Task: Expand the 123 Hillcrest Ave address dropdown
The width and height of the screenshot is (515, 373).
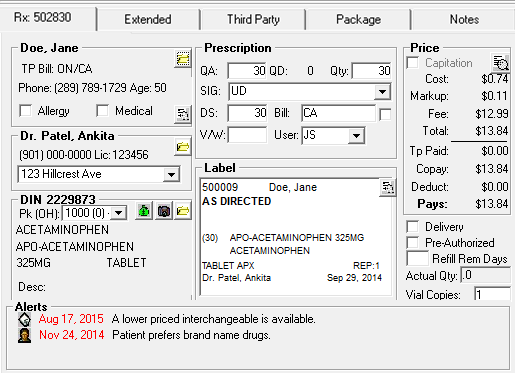Action: coord(171,174)
